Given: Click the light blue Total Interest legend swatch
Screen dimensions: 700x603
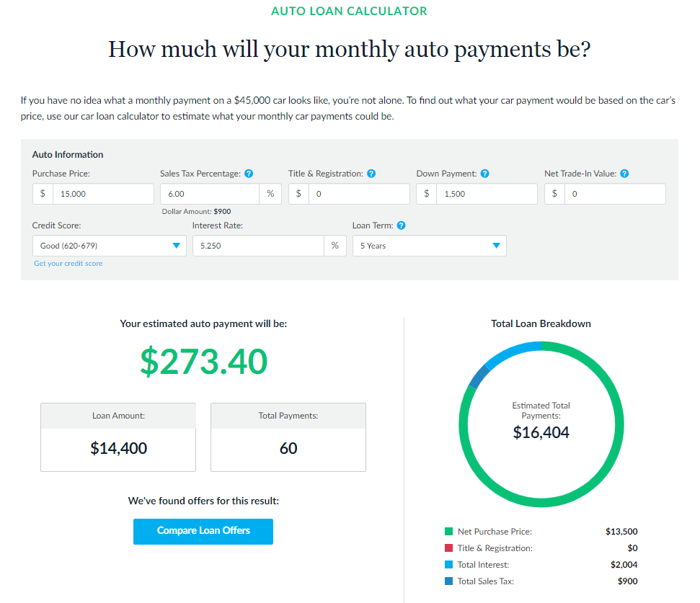Looking at the screenshot, I should coord(448,565).
